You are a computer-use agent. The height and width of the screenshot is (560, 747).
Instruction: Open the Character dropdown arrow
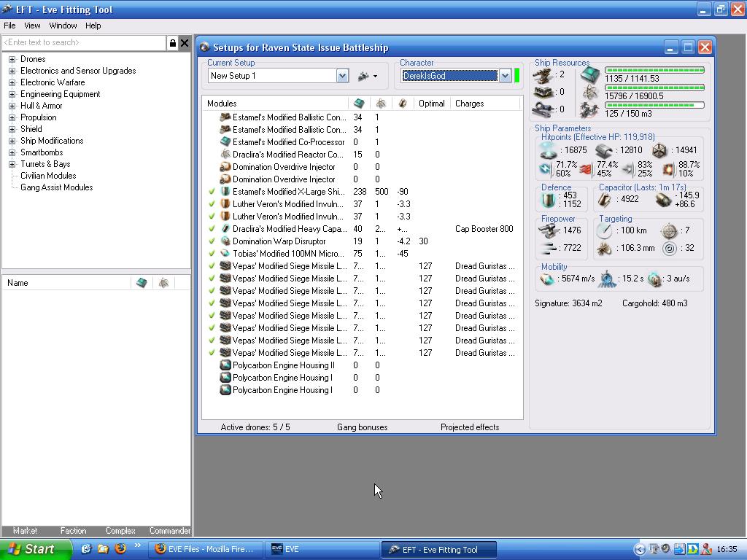tap(505, 76)
